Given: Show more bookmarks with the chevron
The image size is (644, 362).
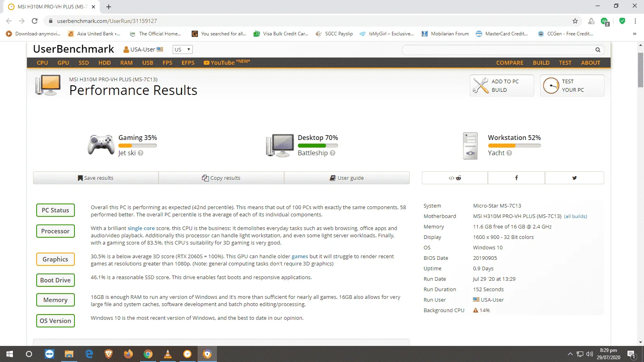Looking at the screenshot, I should [634, 34].
